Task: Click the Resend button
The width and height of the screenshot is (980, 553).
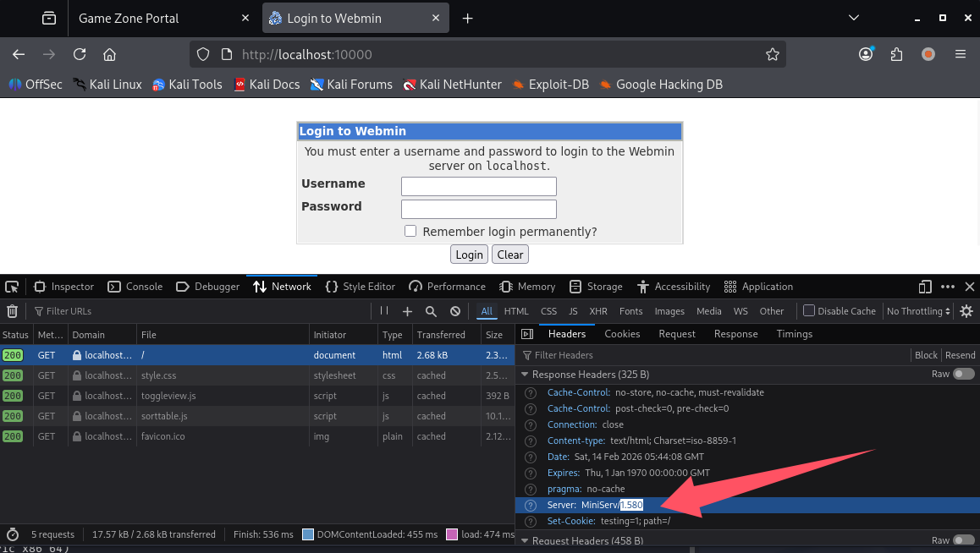Action: (x=960, y=355)
